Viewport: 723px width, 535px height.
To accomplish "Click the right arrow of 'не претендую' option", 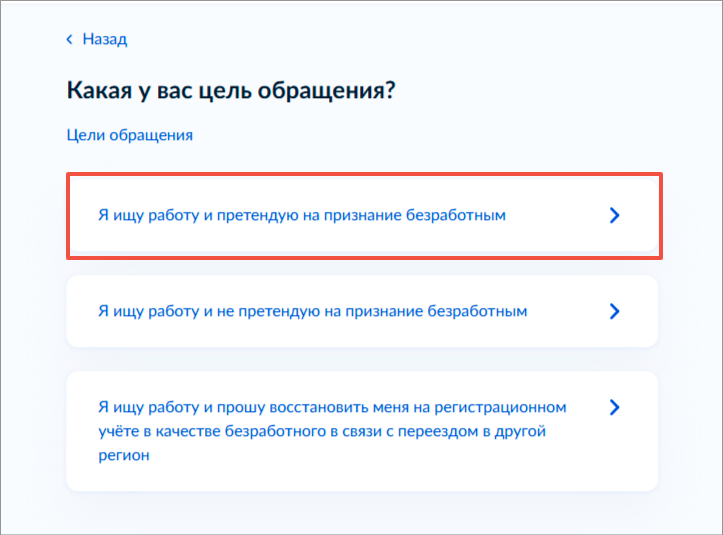I will pyautogui.click(x=614, y=311).
